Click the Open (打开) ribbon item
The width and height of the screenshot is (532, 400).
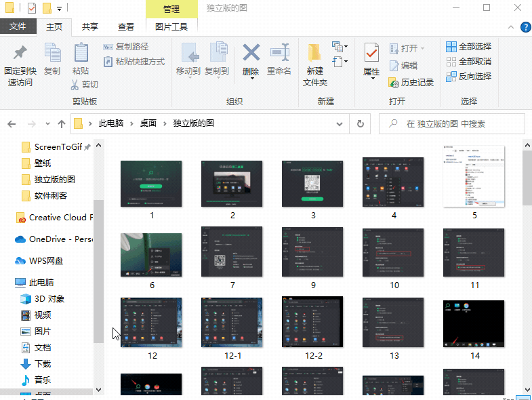[x=407, y=49]
